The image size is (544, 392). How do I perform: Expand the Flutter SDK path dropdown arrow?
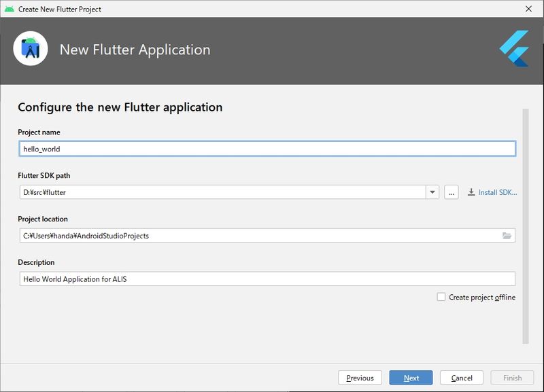(432, 192)
